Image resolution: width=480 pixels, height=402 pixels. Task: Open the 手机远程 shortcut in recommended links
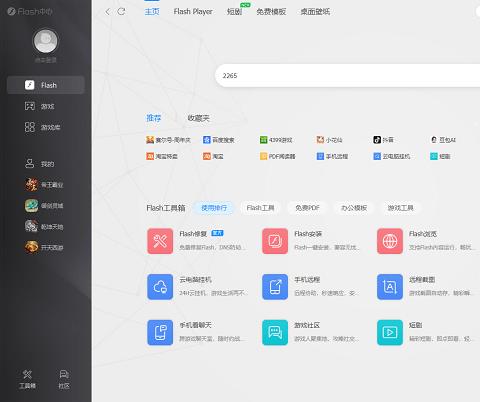[332, 156]
